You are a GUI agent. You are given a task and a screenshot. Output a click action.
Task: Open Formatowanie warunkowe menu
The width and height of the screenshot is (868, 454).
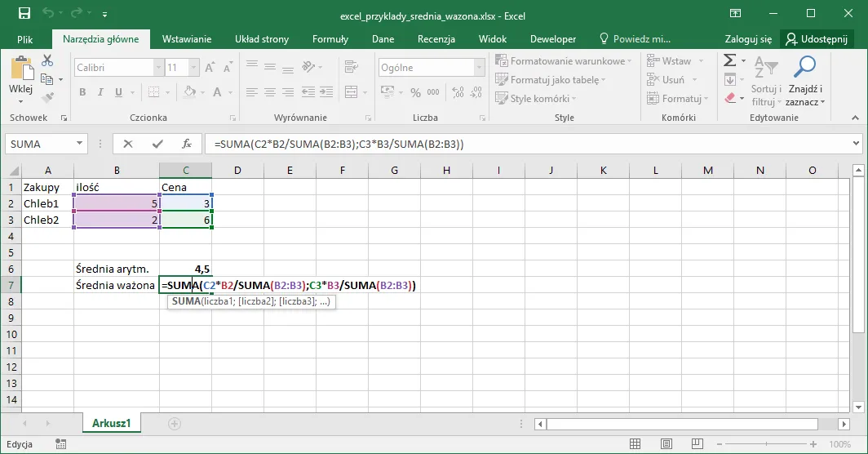[x=564, y=61]
